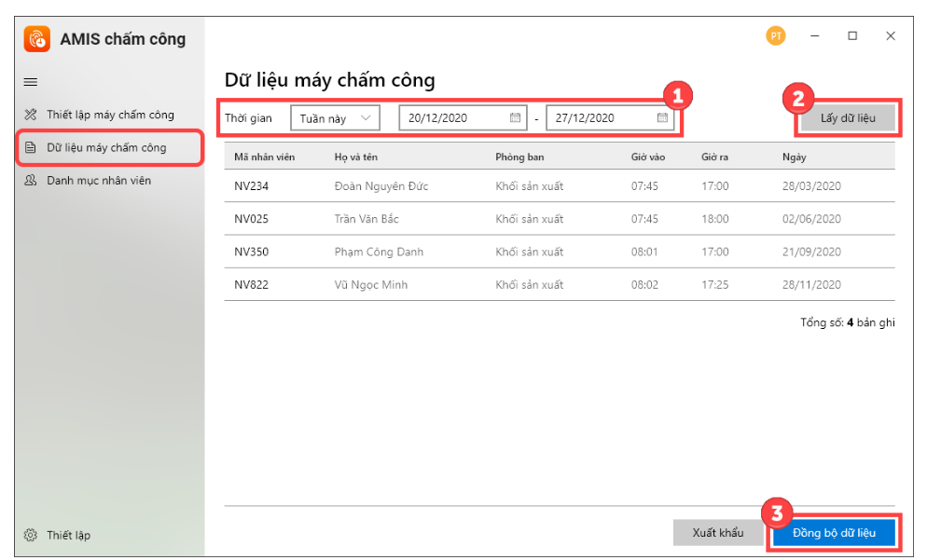Open Thiết lập máy chấm công menu

coord(110,115)
